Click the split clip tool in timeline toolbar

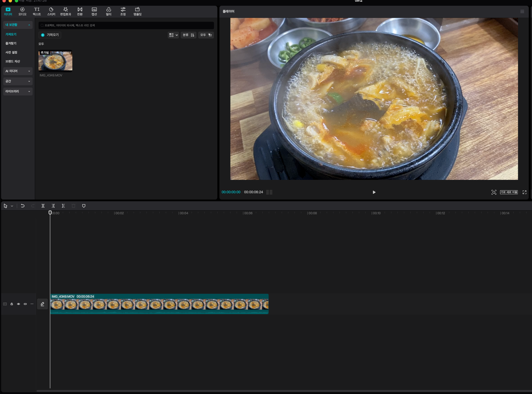coord(43,206)
